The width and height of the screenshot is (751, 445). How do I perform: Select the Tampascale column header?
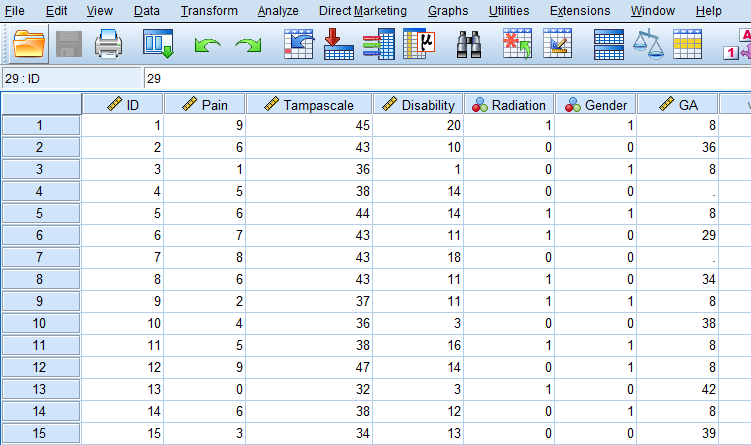309,104
